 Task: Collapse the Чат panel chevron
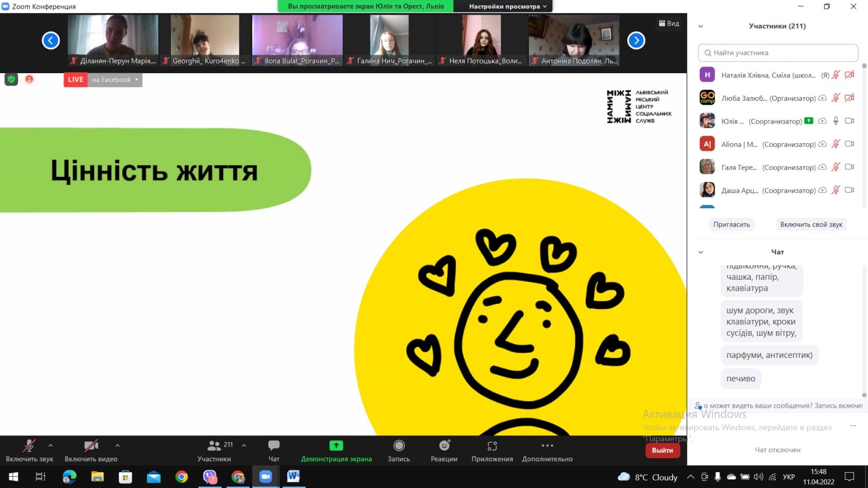tap(700, 252)
